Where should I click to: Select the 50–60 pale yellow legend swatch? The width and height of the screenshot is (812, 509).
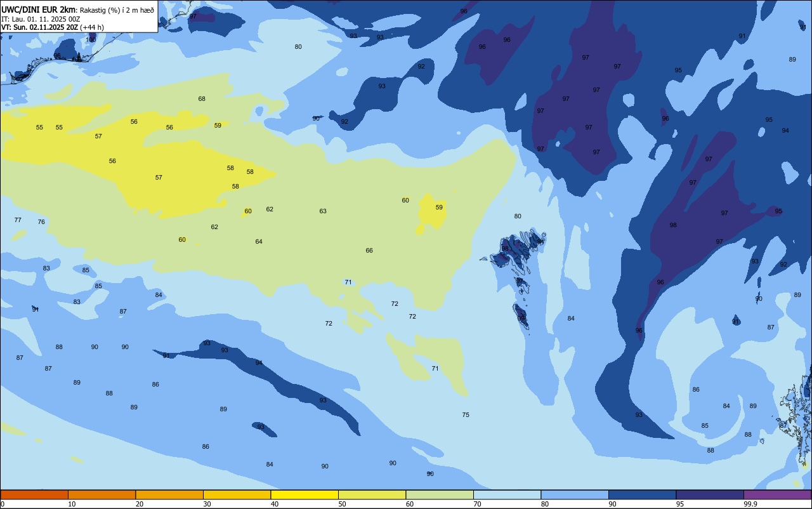pos(372,494)
